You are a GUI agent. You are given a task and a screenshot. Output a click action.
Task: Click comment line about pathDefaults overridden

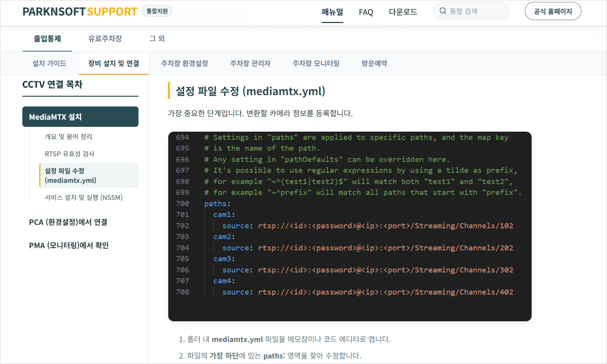click(x=327, y=160)
